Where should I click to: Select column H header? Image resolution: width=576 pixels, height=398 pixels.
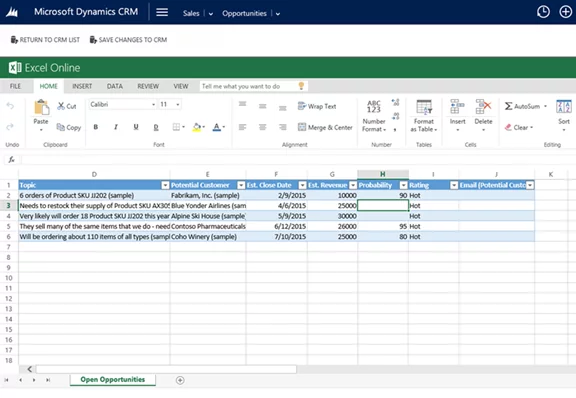tap(383, 174)
